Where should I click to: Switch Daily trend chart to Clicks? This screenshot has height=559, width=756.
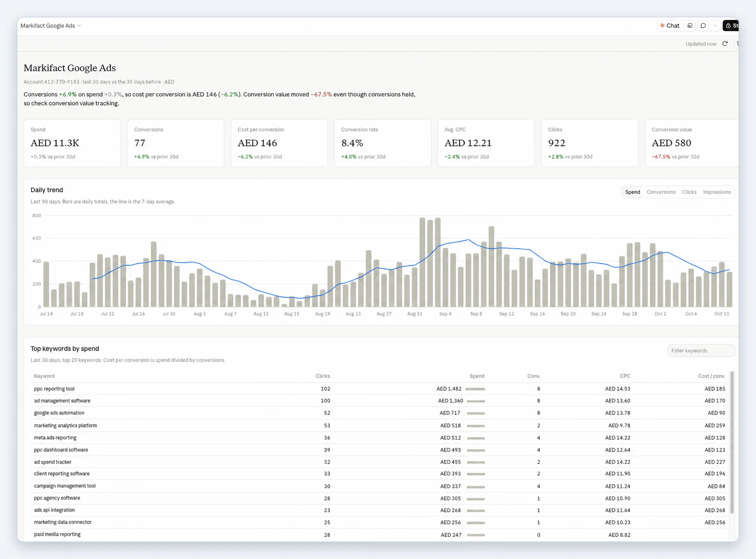[x=689, y=192]
